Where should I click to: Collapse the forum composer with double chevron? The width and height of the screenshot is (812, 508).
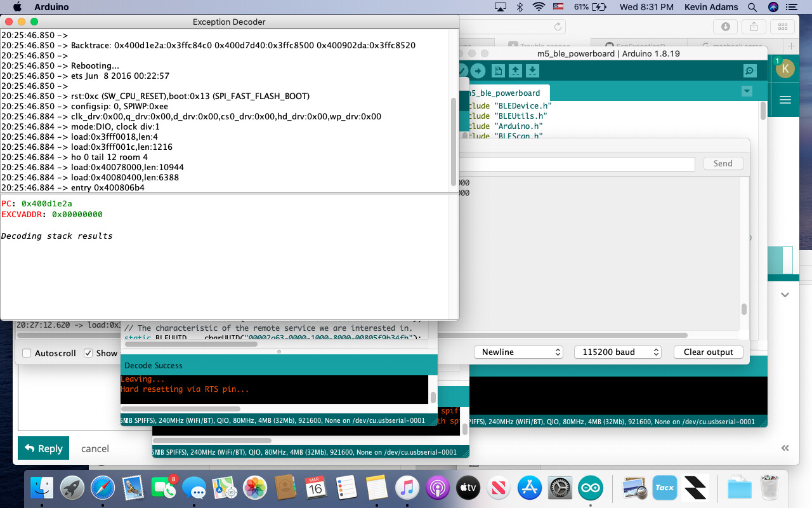pyautogui.click(x=785, y=448)
